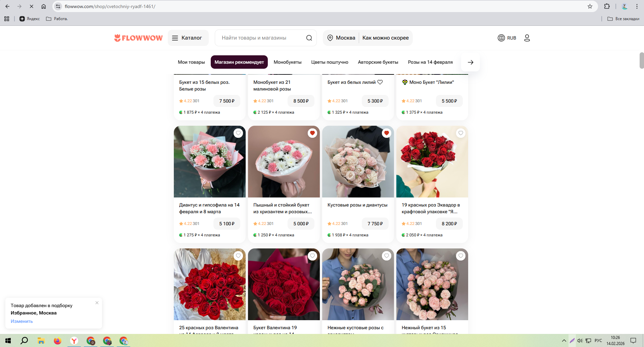Open the 'Авторские букеты' tab

click(x=378, y=62)
